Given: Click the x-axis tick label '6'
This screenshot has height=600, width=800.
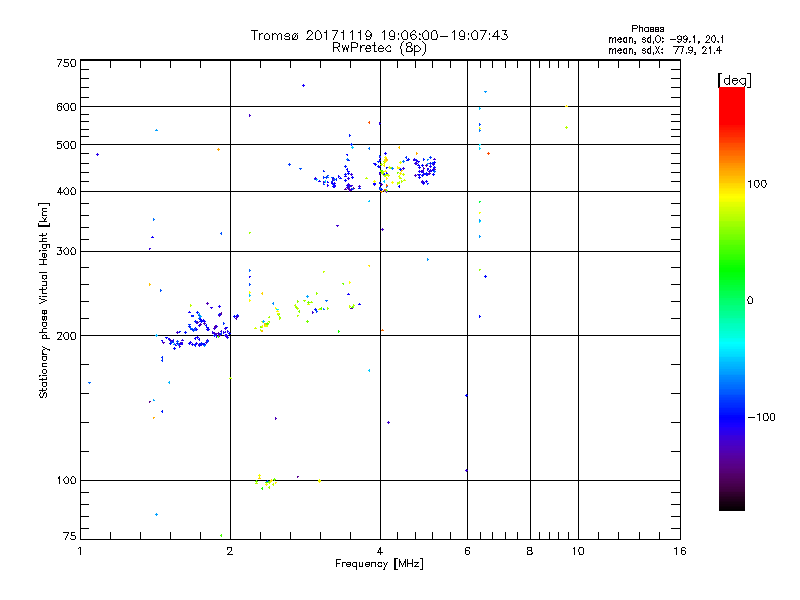Looking at the screenshot, I should point(467,551).
